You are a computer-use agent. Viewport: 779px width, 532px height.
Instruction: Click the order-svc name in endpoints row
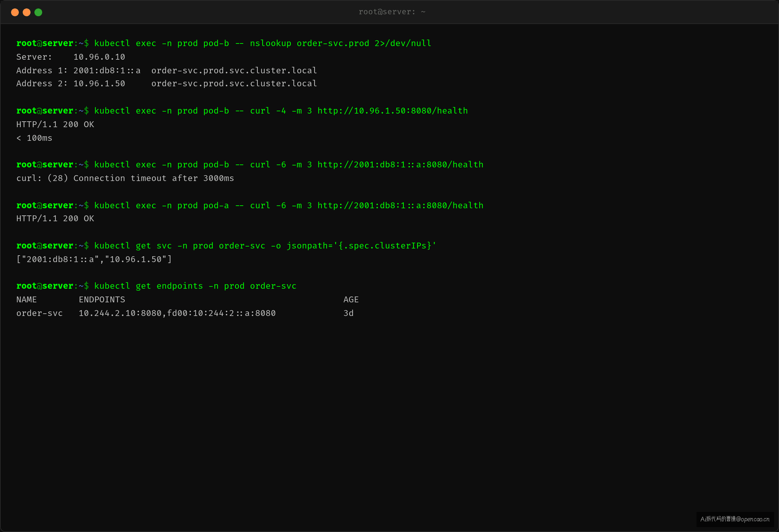[39, 313]
